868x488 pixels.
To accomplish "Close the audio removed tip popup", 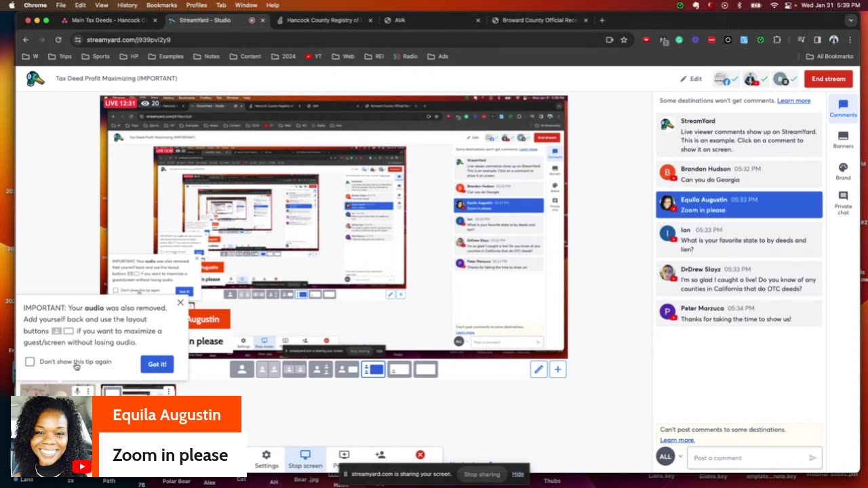I will point(180,302).
